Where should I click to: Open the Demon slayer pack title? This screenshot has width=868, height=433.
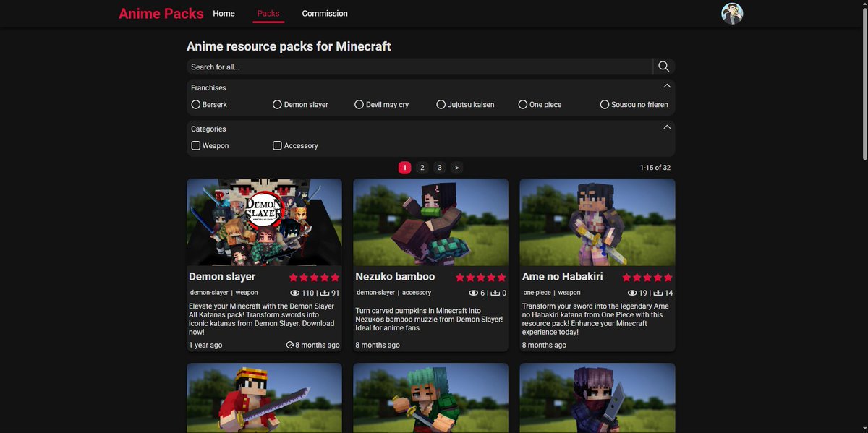pyautogui.click(x=222, y=276)
